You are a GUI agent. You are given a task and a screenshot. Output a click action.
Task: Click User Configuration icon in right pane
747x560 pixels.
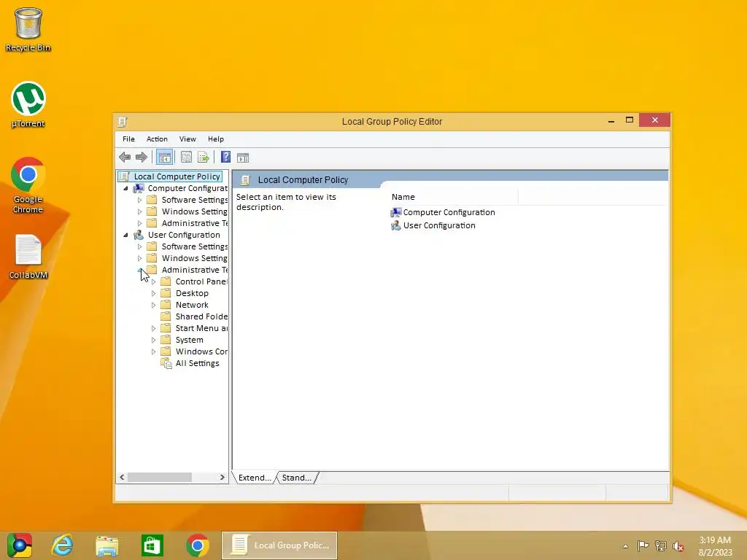pyautogui.click(x=396, y=226)
